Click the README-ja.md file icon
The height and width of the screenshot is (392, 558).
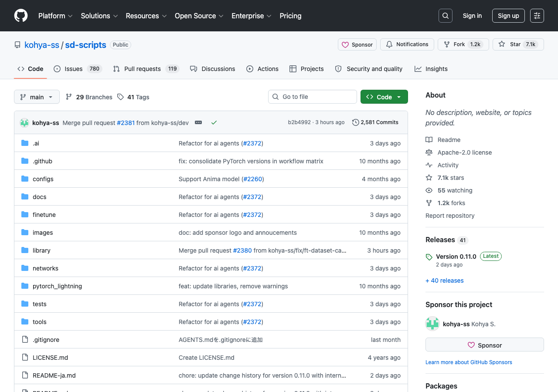pyautogui.click(x=25, y=375)
